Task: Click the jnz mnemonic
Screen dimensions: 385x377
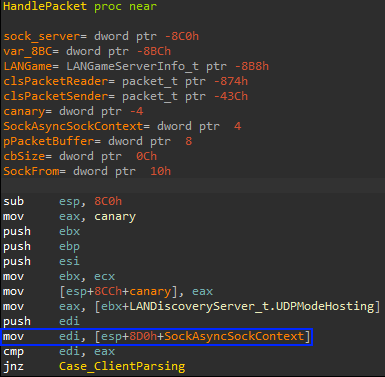Action: (13, 366)
